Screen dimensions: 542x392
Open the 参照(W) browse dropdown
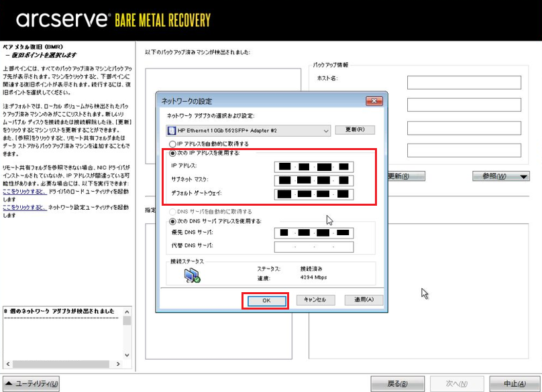tap(501, 176)
